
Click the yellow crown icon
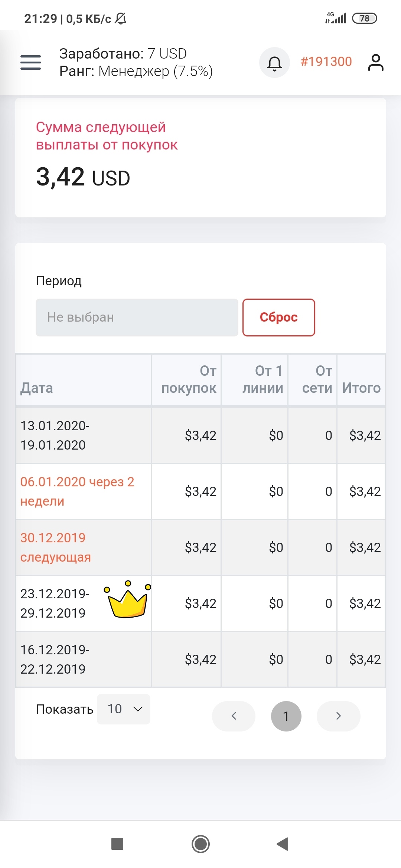127,599
